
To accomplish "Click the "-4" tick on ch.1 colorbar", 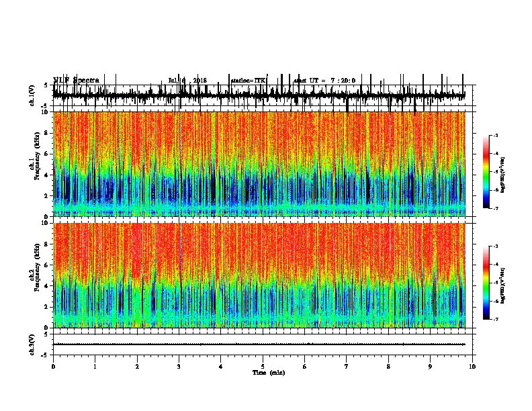I will [x=495, y=154].
